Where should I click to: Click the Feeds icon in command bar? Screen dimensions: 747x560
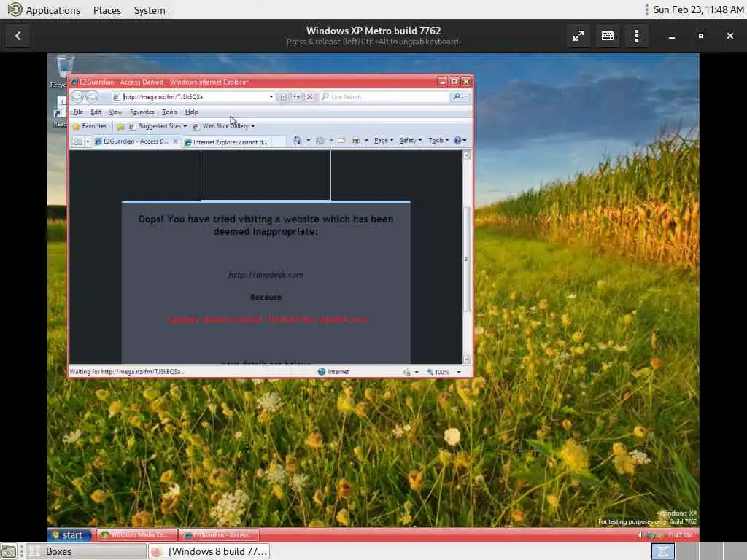[320, 141]
